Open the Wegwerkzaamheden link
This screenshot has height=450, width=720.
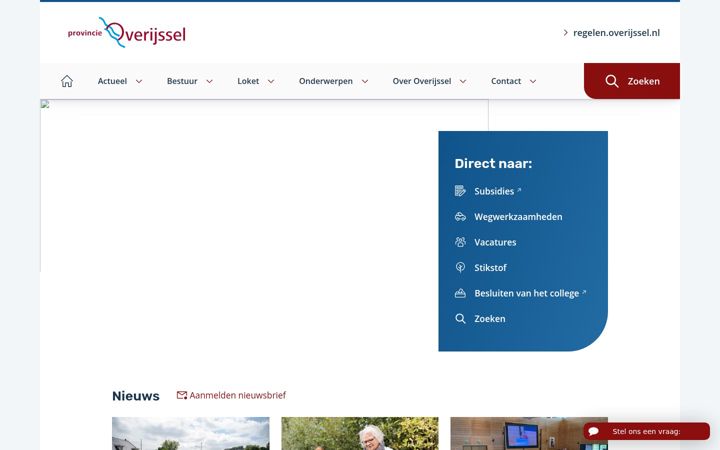pyautogui.click(x=518, y=216)
